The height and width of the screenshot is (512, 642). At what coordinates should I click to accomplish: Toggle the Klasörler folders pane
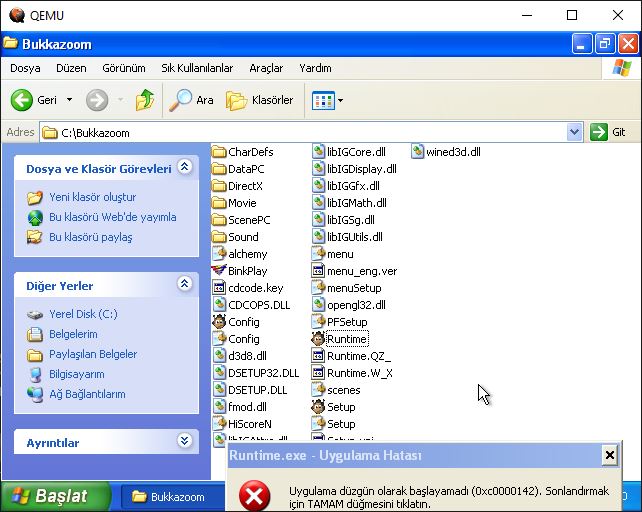[x=260, y=100]
